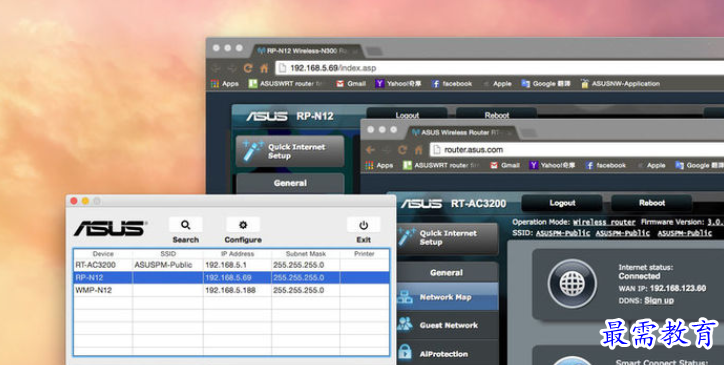Open facebook bookmark in RP-N12 browser window

pos(452,84)
